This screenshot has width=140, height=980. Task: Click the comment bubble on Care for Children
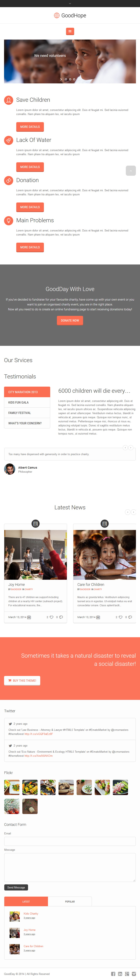(130, 617)
